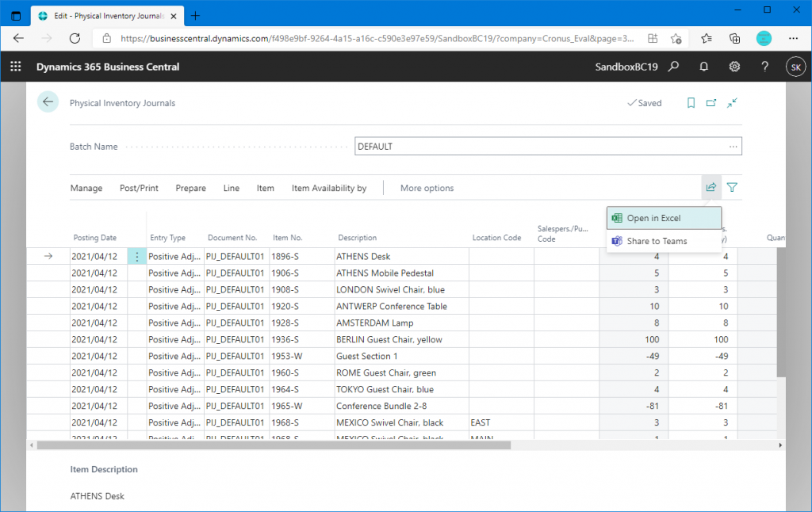Click the Batch Name input field
Screen dimensions: 812x512
[x=548, y=147]
